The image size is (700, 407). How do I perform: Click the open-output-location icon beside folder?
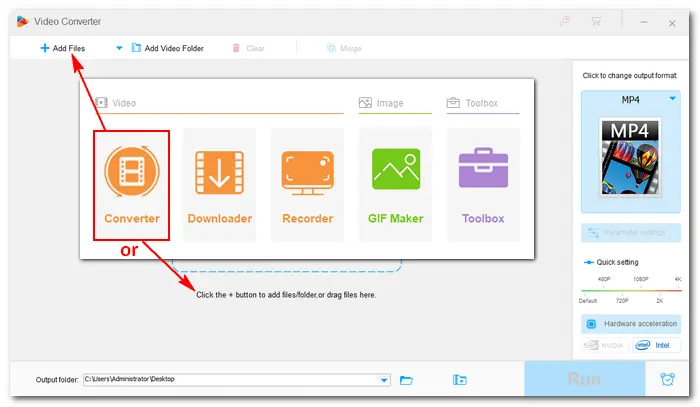(459, 380)
